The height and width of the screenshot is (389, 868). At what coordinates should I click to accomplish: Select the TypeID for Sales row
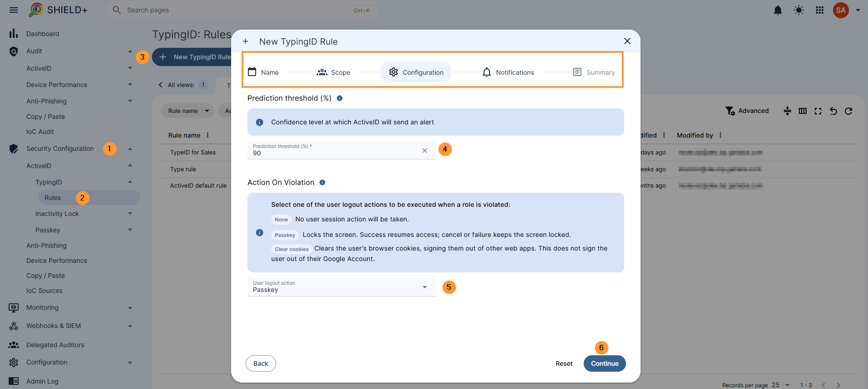tap(193, 153)
